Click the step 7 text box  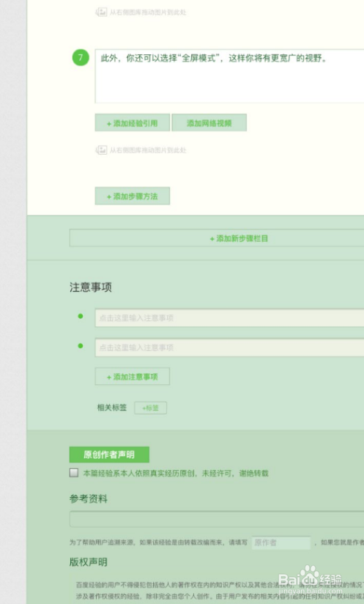229,76
